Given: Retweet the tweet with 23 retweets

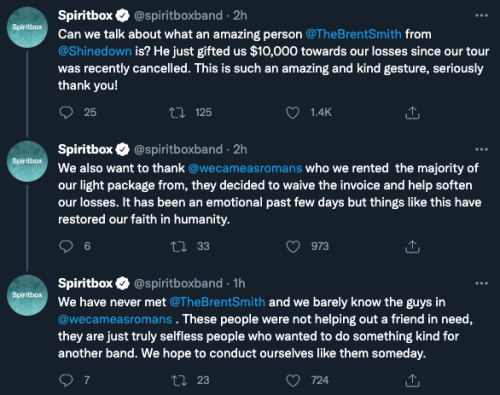Looking at the screenshot, I should 179,380.
